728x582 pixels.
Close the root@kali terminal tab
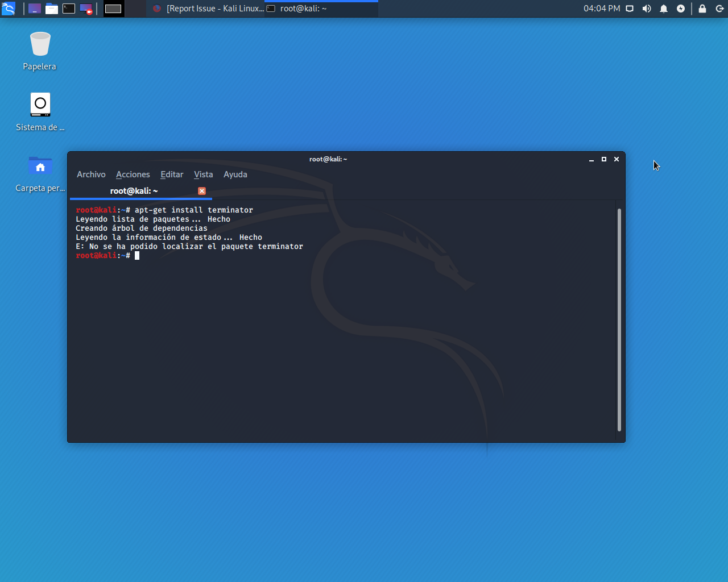202,191
